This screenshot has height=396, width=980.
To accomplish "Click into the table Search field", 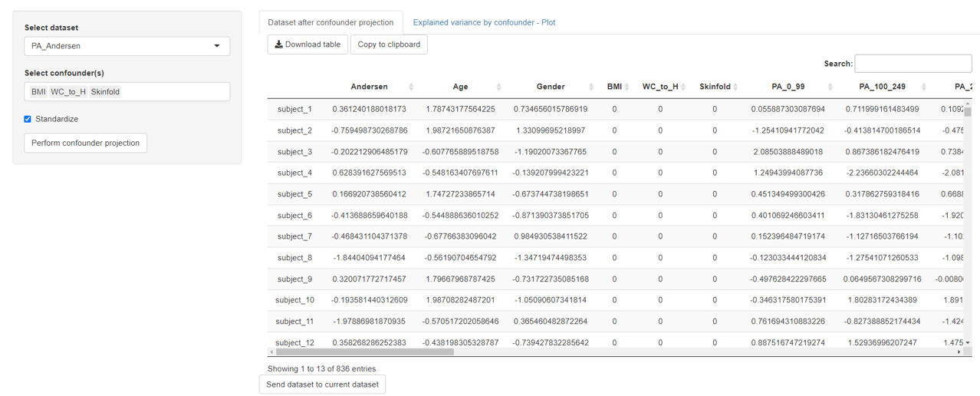I will [913, 64].
